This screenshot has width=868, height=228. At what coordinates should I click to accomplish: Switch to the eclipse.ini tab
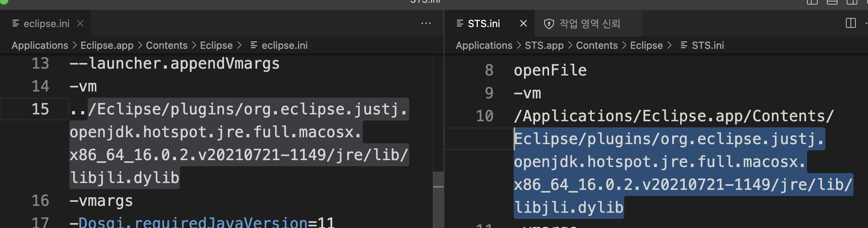click(x=46, y=24)
